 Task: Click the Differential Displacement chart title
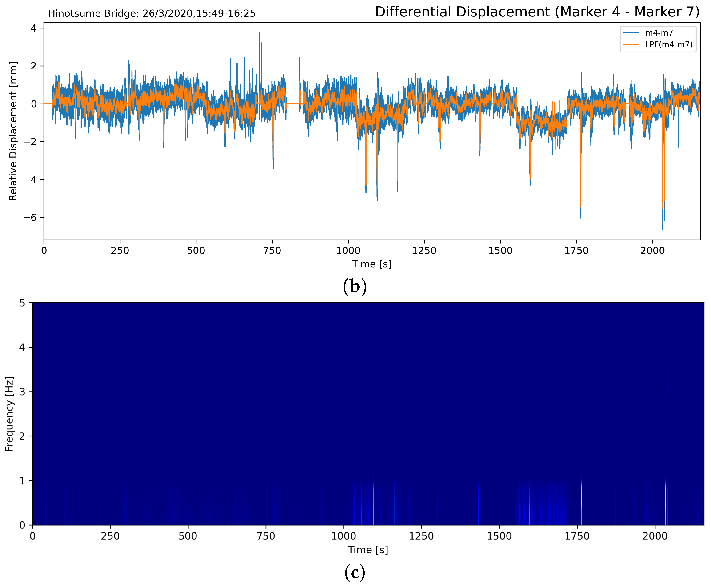(537, 12)
